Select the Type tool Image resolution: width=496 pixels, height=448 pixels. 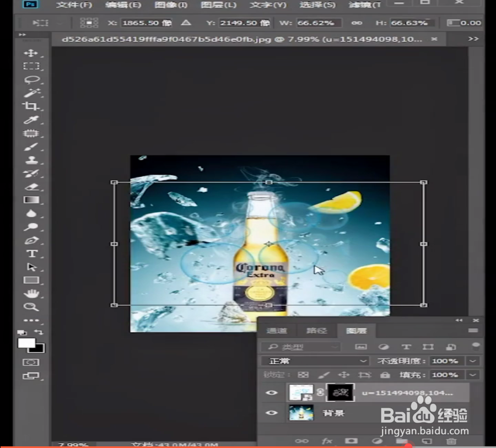[x=31, y=253]
